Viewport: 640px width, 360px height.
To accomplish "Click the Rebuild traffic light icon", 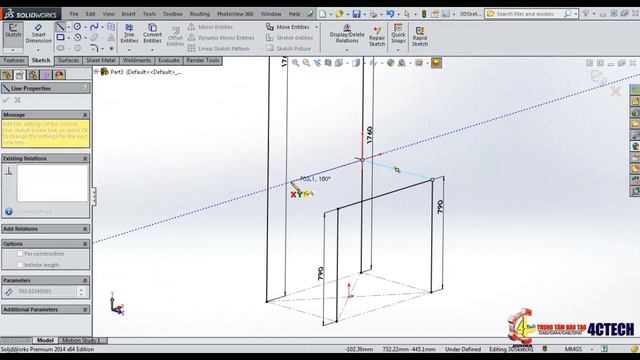I will (x=424, y=14).
